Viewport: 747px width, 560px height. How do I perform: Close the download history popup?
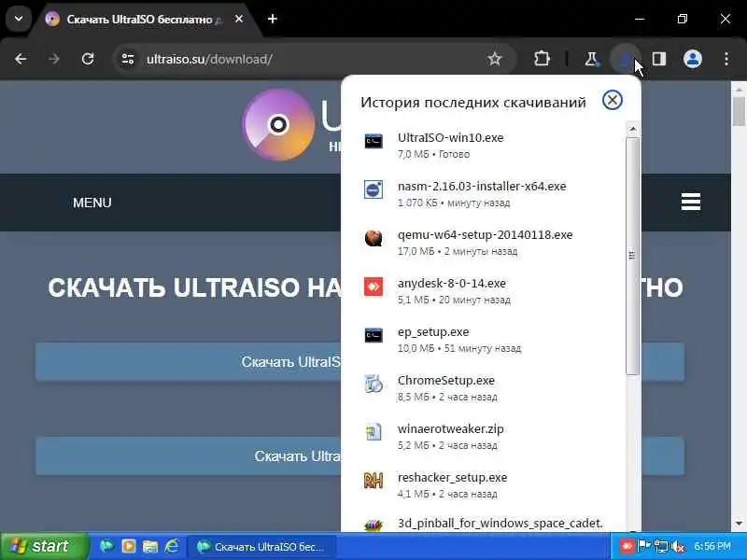tap(613, 100)
